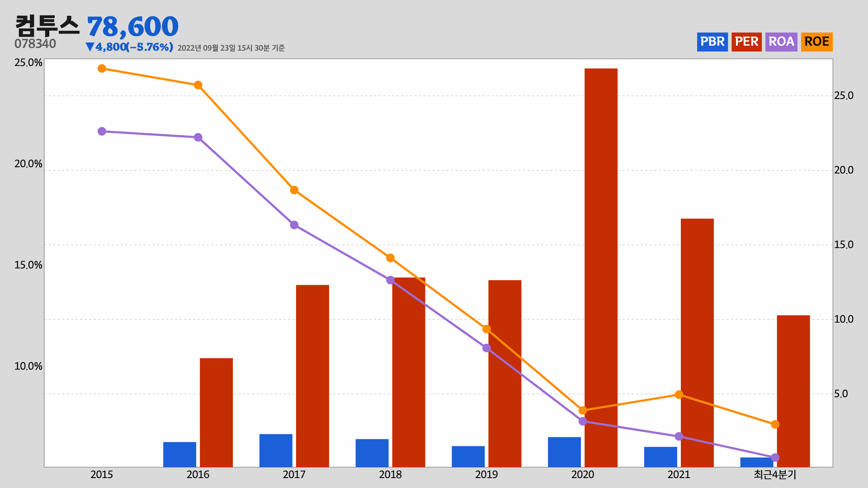This screenshot has width=868, height=488.
Task: Select the 2021 red PER bar
Action: pos(697,343)
